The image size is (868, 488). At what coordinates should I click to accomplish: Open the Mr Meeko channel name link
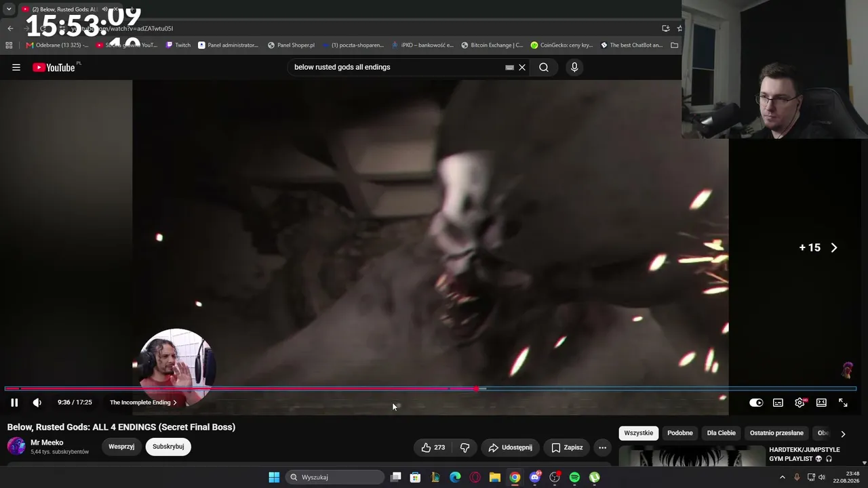(47, 443)
